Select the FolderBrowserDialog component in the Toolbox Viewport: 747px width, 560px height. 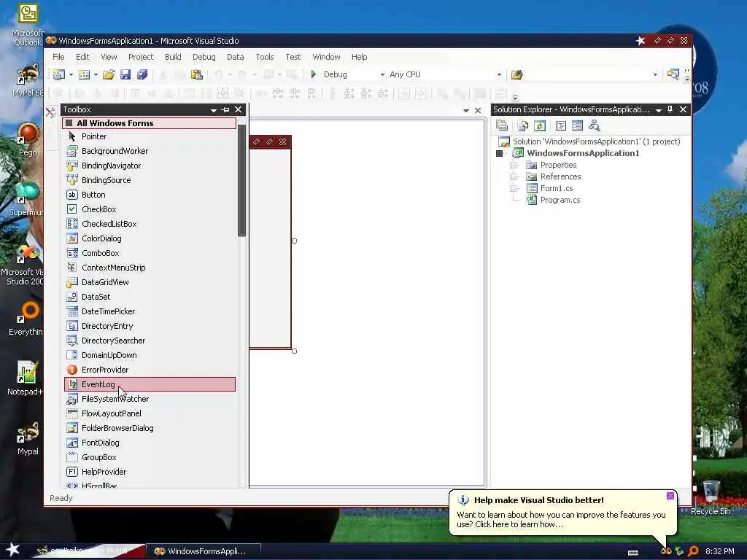tap(150, 427)
